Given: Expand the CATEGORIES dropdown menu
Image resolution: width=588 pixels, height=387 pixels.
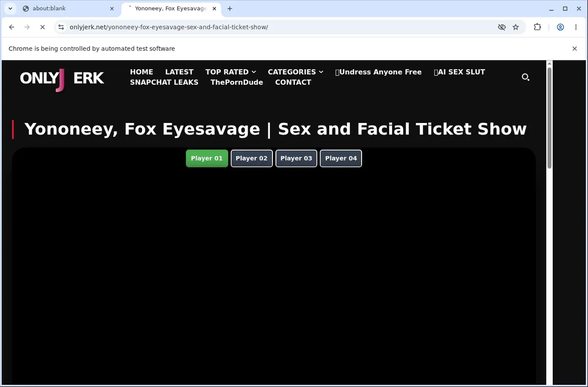Looking at the screenshot, I should (x=295, y=72).
